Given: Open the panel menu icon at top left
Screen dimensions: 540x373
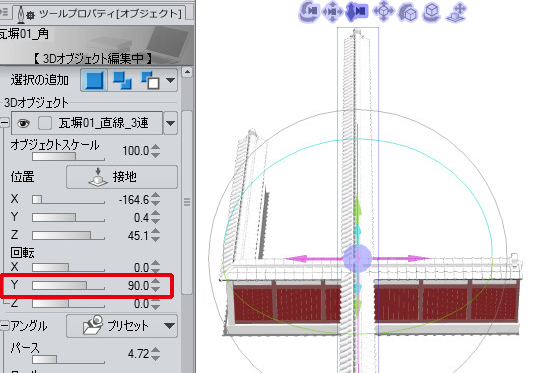Looking at the screenshot, I should 4,12.
